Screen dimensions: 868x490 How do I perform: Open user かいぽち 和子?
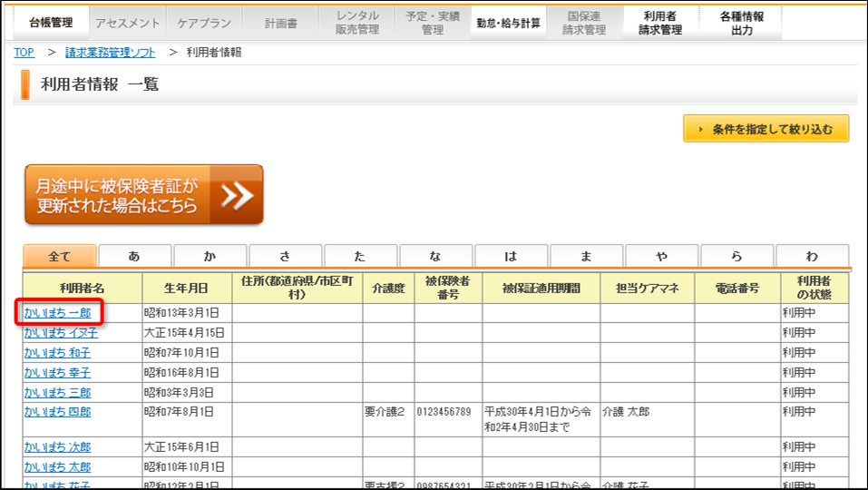[57, 353]
